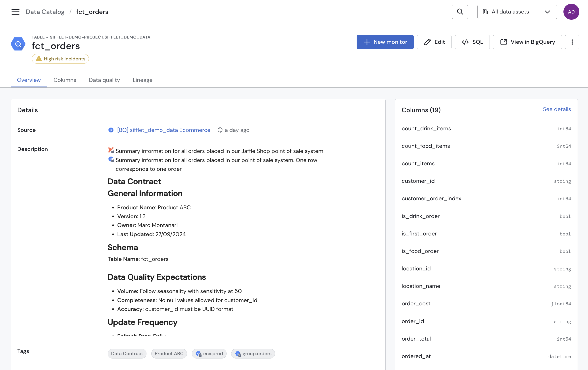Select the count_drink_items column row

click(x=486, y=129)
